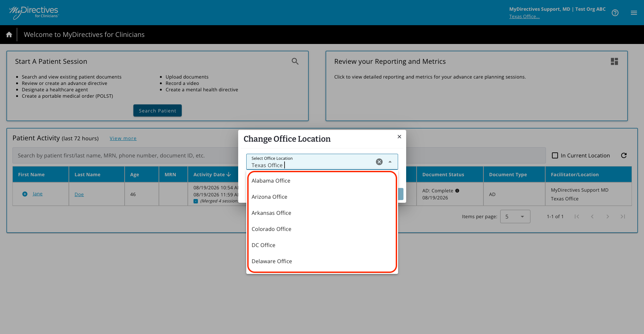The image size is (644, 334).
Task: Click the Document Status column header
Action: click(x=450, y=175)
